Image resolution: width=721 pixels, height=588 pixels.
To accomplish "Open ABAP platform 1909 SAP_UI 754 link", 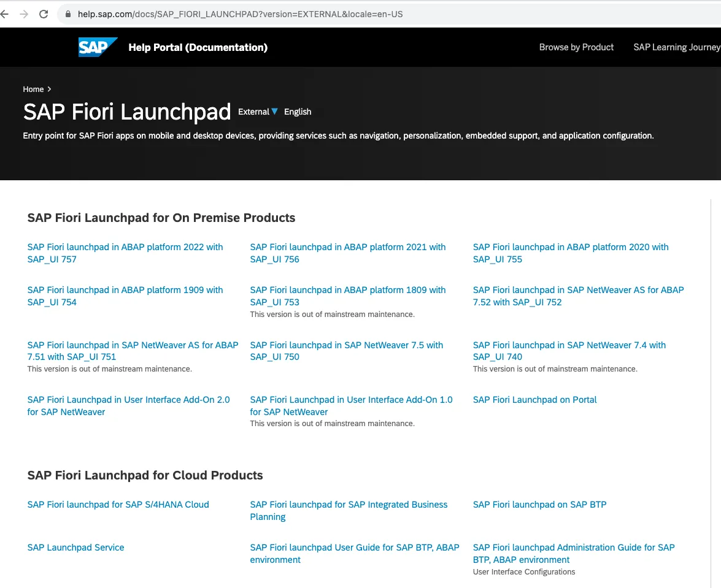I will (x=125, y=296).
